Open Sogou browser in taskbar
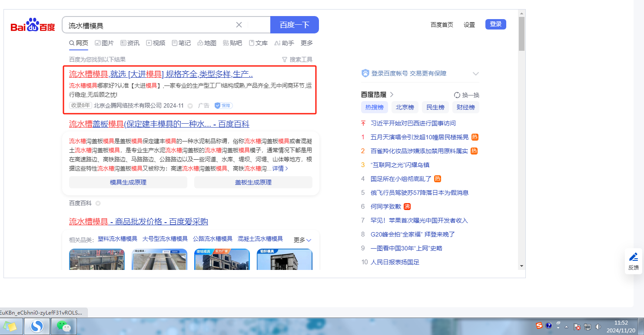Screen dimensions: 644x335 coord(37,326)
